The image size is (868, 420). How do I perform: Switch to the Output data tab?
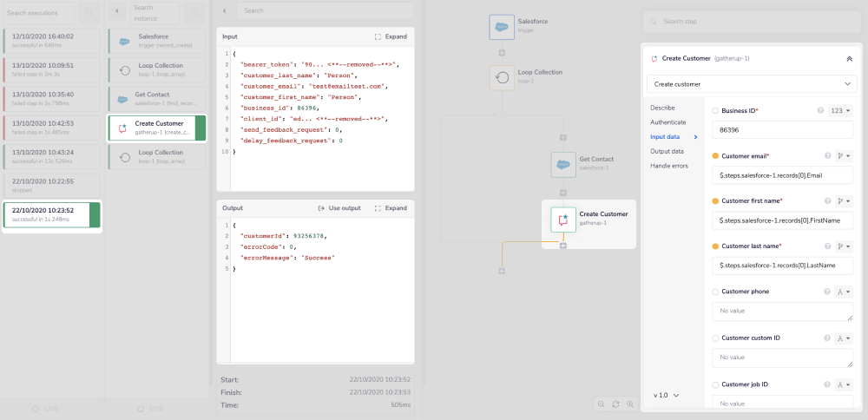667,151
